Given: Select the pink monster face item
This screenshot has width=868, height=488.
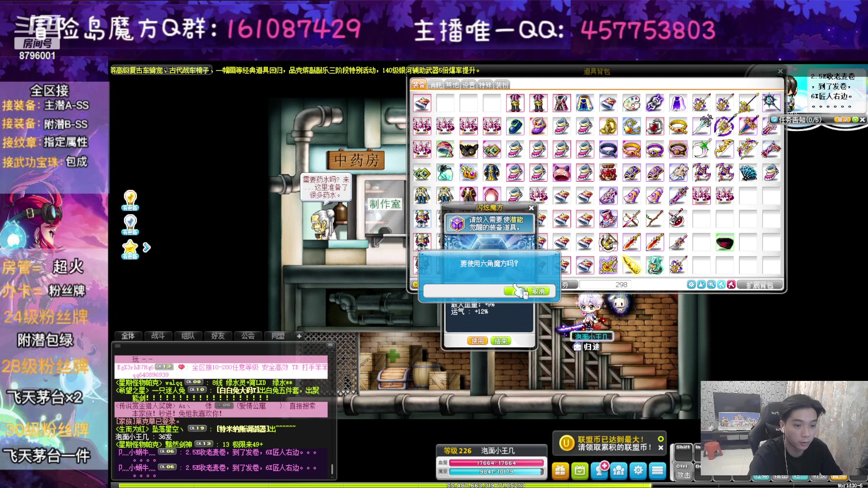Looking at the screenshot, I should 561,173.
